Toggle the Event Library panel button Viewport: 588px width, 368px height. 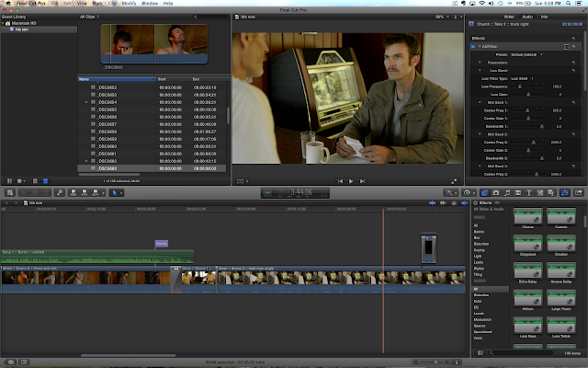(x=9, y=181)
